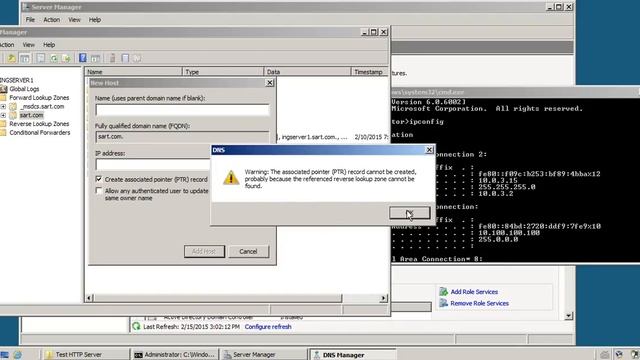Click the IP address input field
Screen dimensions: 640x360
tap(153, 164)
